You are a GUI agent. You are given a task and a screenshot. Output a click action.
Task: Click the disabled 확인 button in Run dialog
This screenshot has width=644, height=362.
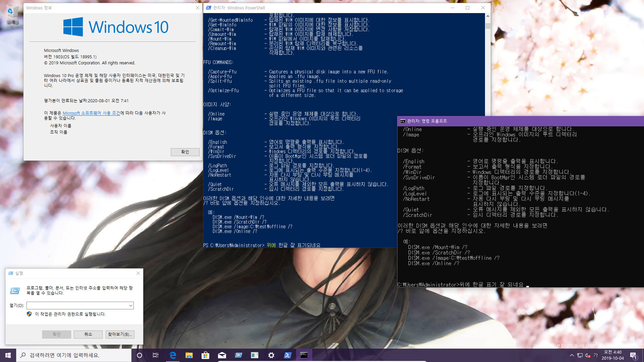pyautogui.click(x=56, y=334)
